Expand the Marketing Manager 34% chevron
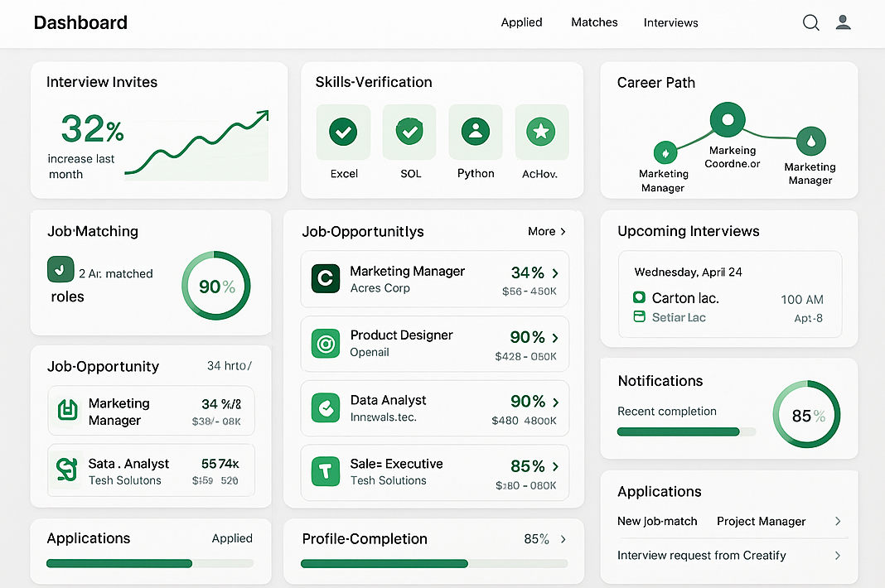Screen dimensions: 885x588 555,273
